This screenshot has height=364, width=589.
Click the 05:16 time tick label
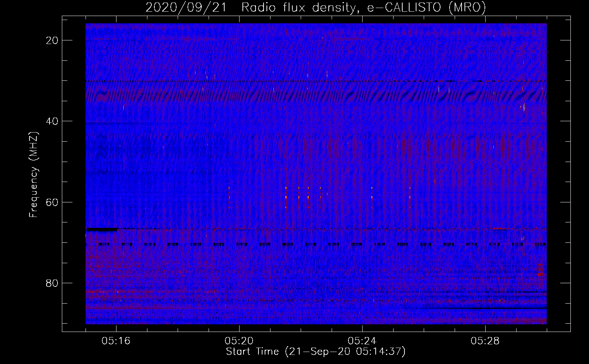116,341
